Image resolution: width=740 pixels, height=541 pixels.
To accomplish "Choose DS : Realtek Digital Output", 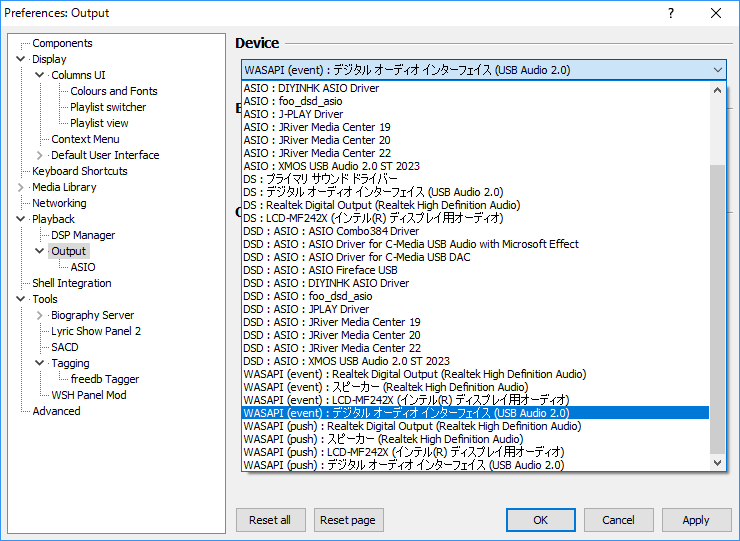I will tap(475, 205).
